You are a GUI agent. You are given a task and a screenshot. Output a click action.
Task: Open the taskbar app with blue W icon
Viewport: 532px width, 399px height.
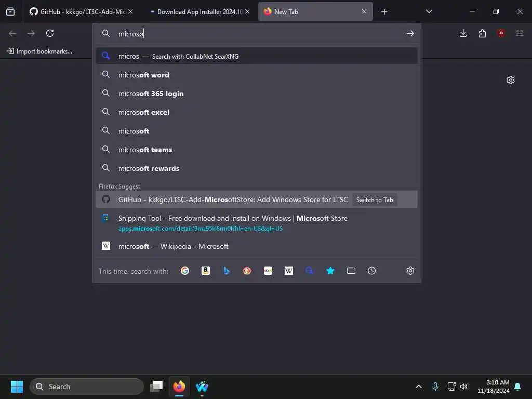[x=202, y=387]
